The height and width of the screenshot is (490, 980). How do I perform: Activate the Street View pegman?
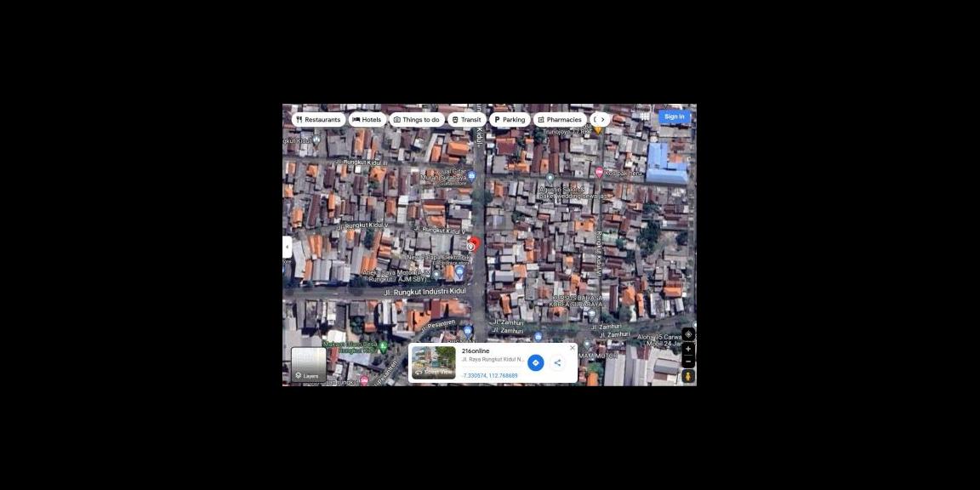[x=688, y=376]
